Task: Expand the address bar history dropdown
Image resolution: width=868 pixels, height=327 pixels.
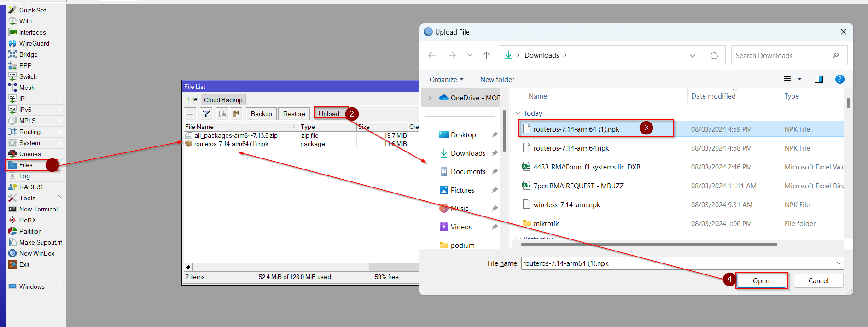Action: click(x=692, y=55)
